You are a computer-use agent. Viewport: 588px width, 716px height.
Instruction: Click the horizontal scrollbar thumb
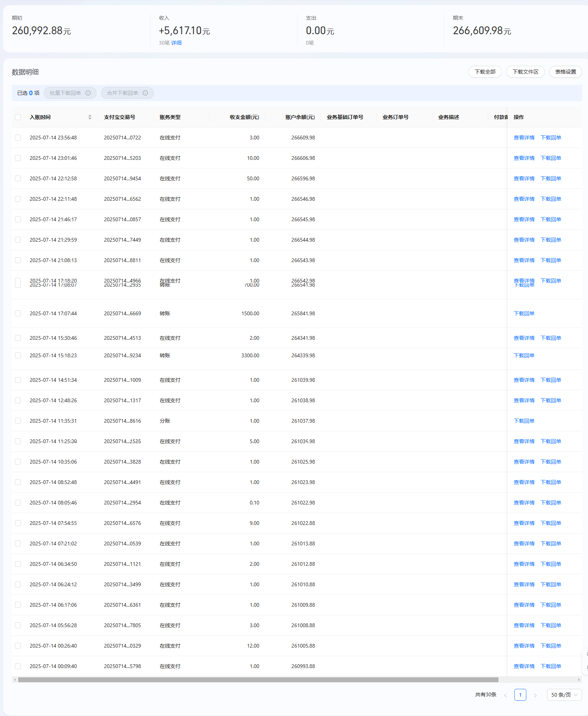coord(258,680)
